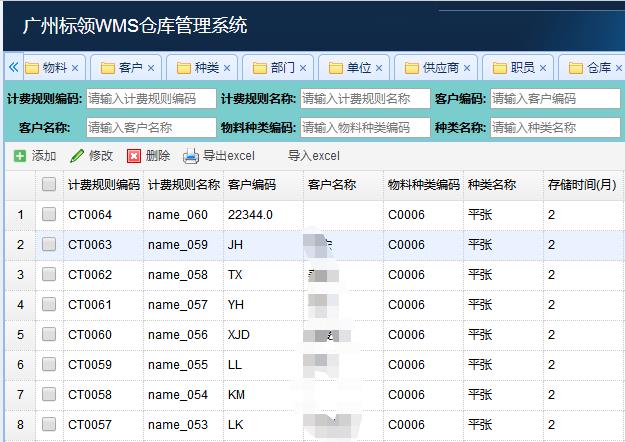
Task: Select the checkbox for row CT0061
Action: pyautogui.click(x=49, y=304)
